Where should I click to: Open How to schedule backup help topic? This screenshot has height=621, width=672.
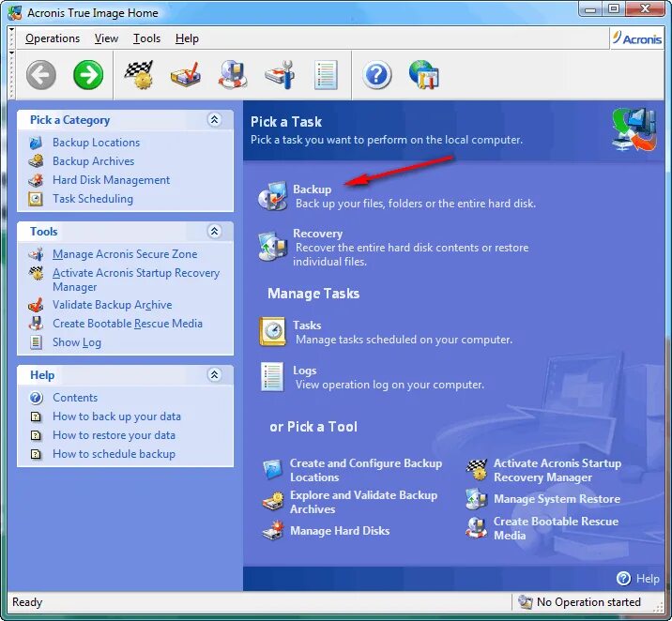coord(114,454)
